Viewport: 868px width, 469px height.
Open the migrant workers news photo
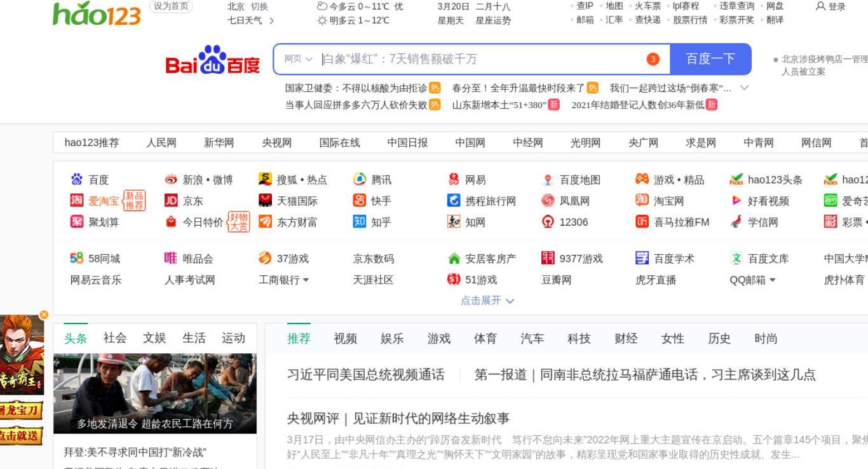point(155,394)
